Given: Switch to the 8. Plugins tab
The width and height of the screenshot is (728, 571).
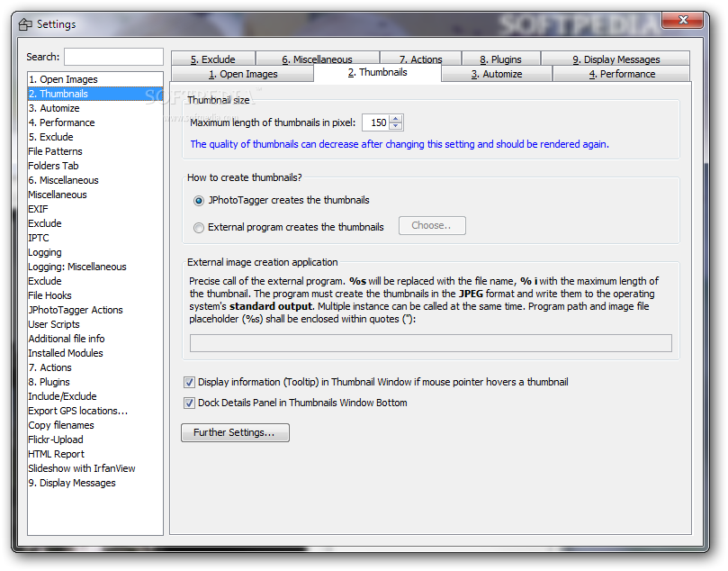Looking at the screenshot, I should click(501, 59).
